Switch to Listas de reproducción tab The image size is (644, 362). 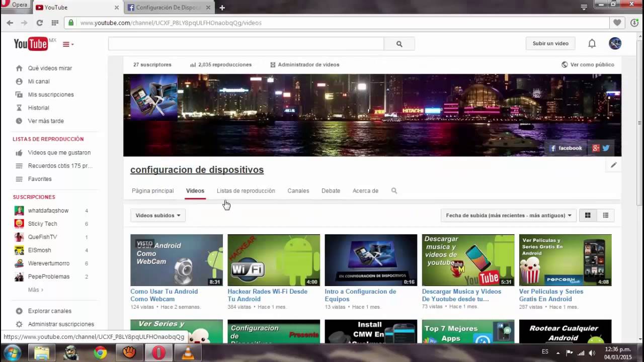(246, 191)
